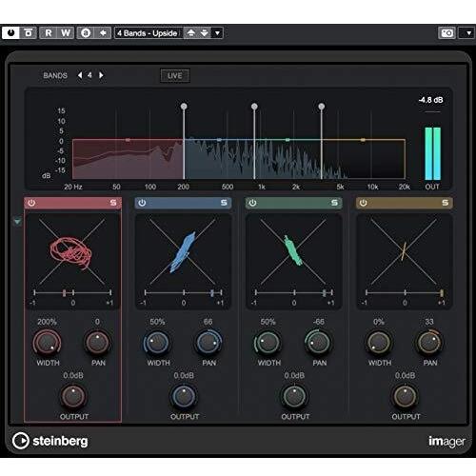Image resolution: width=476 pixels, height=476 pixels.
Task: Collapse the band display with the teal triangle
Action: 17,221
